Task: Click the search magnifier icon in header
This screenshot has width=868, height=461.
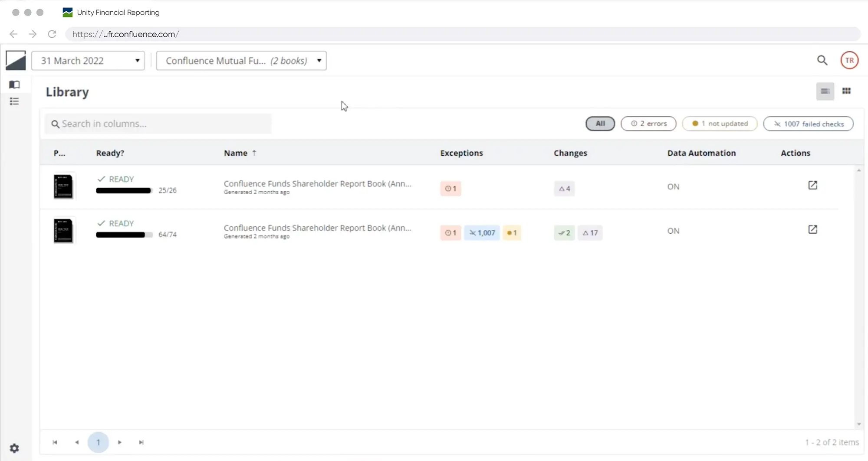Action: click(822, 61)
